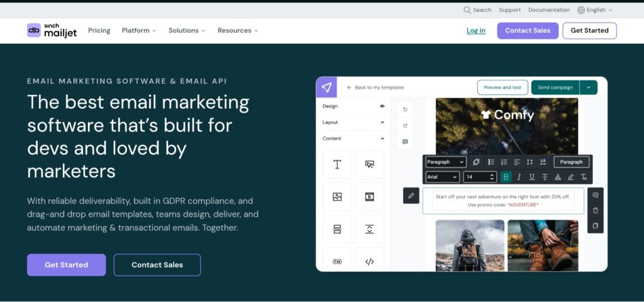
Task: Click the purple Contact Sales button in header
Action: click(527, 31)
